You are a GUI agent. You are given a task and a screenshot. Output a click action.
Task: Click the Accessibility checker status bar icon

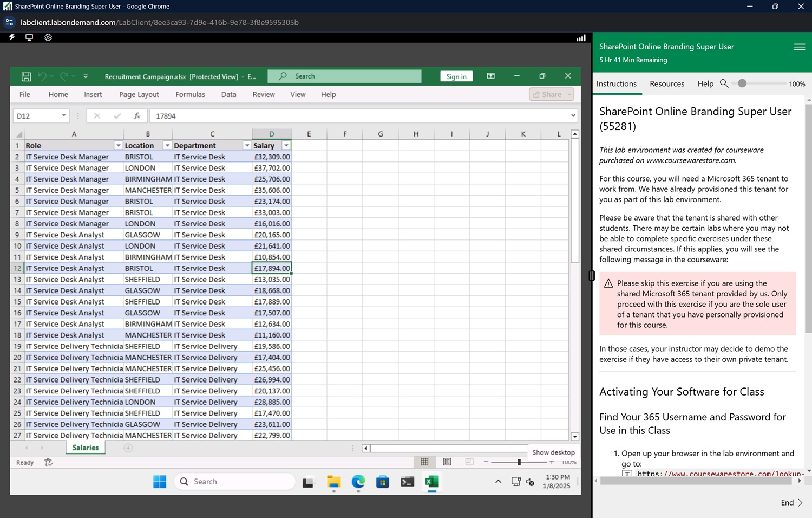click(48, 462)
